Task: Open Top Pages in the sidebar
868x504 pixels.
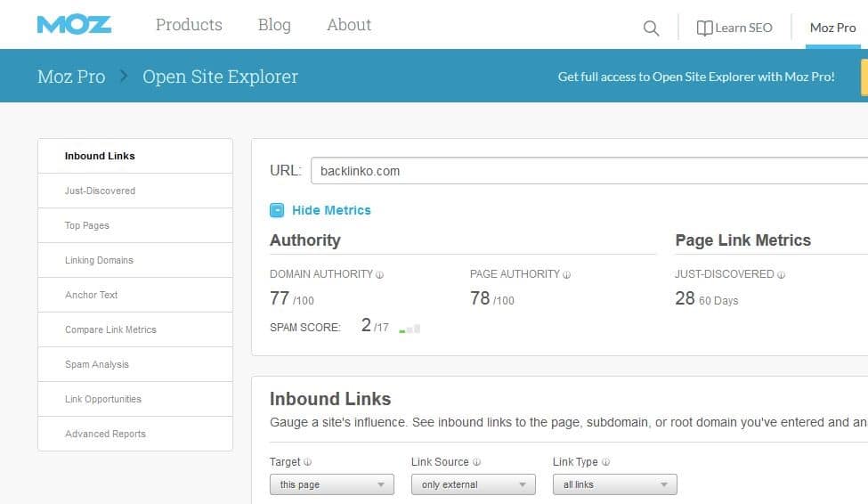Action: 135,225
